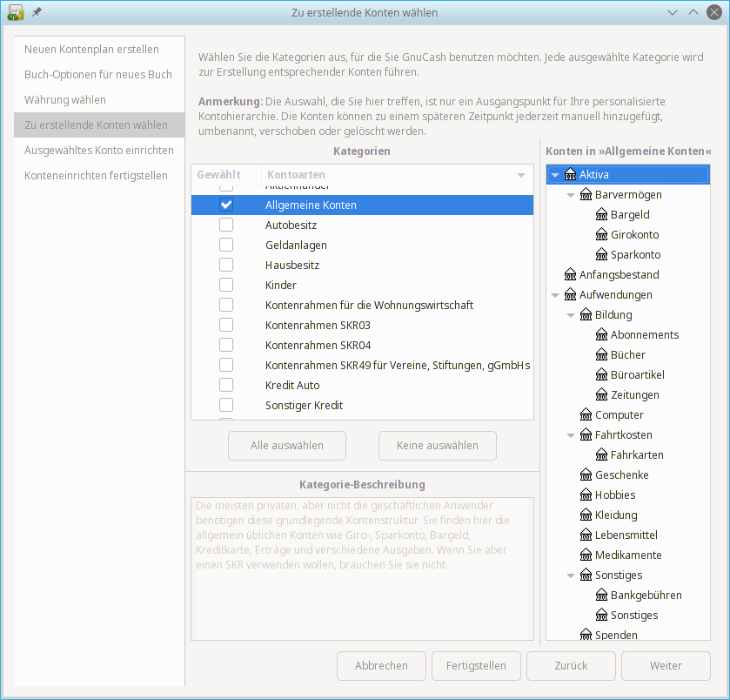Select the Lebensmittel account icon
730x700 pixels.
[x=586, y=535]
